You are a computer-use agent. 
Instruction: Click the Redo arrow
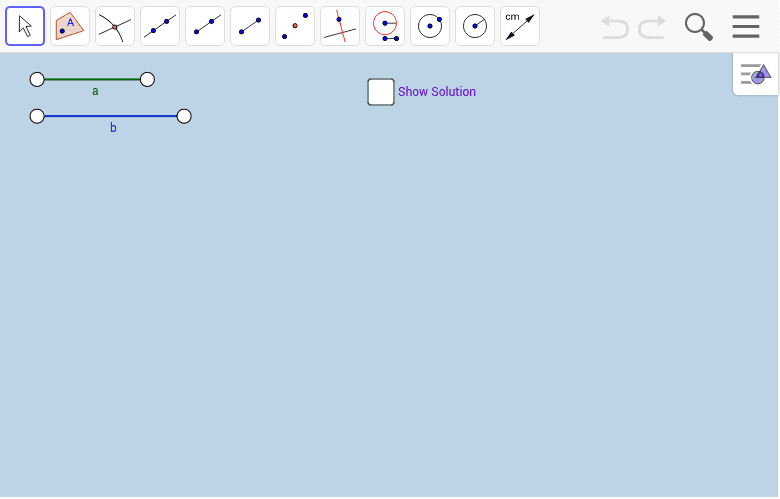point(652,27)
